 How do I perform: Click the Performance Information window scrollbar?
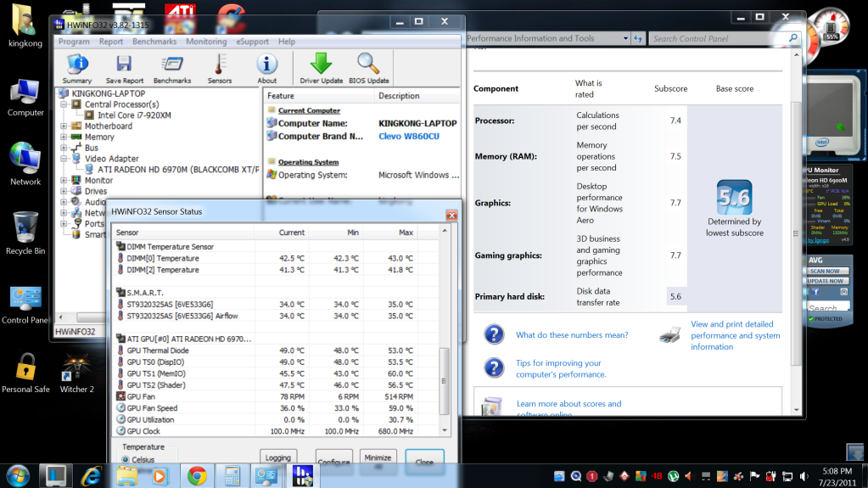[x=796, y=233]
